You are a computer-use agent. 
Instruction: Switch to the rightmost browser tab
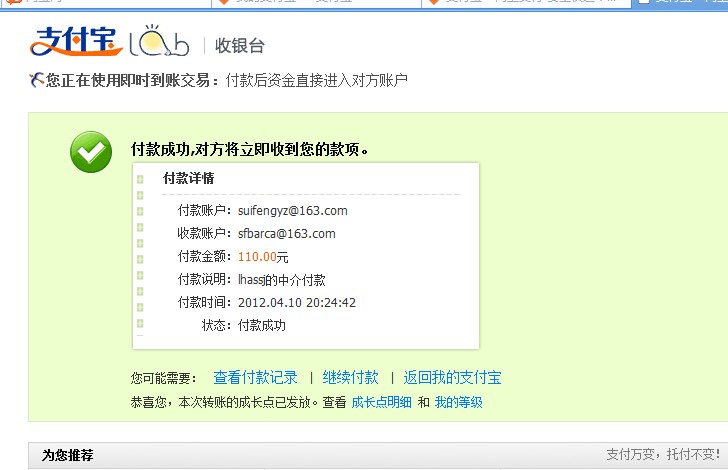coord(682,3)
